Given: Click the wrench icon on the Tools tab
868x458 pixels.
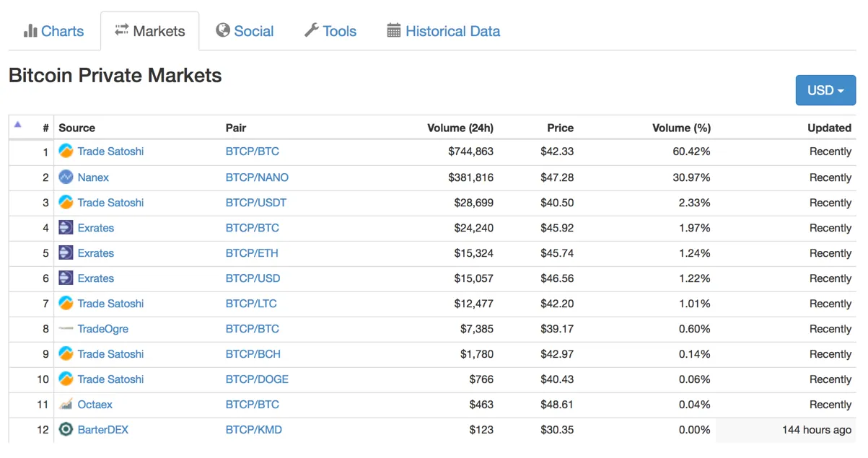Looking at the screenshot, I should 311,30.
